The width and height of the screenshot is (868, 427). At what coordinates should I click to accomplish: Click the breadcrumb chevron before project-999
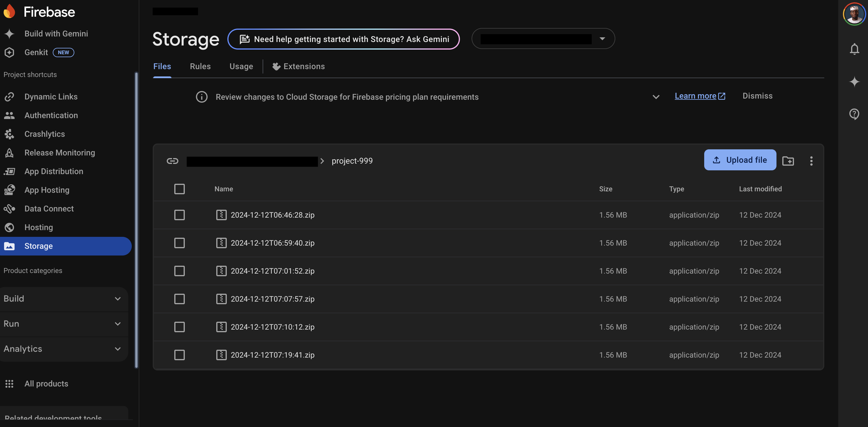pyautogui.click(x=322, y=161)
